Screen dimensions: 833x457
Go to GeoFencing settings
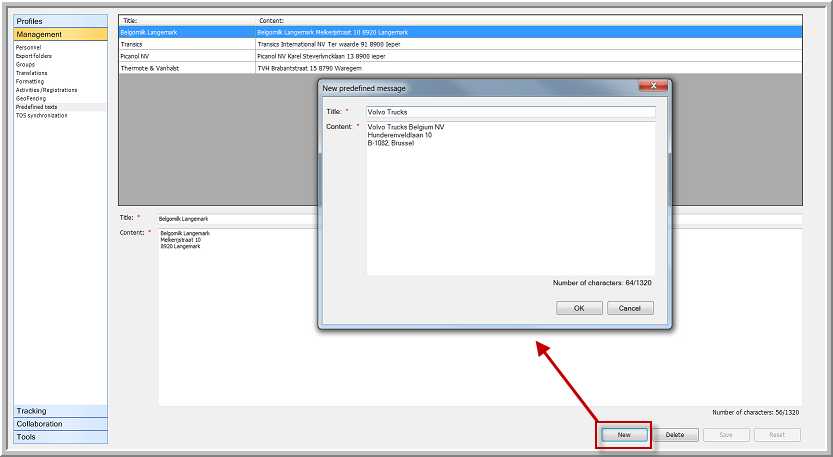pos(30,98)
